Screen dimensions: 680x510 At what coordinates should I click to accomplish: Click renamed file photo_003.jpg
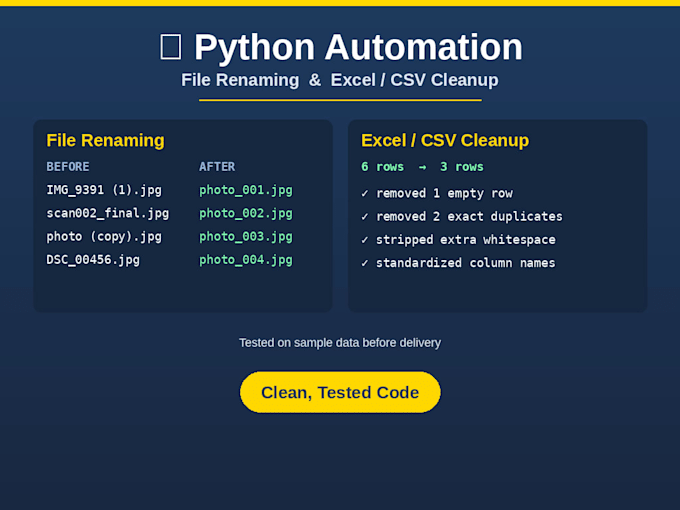tap(246, 237)
